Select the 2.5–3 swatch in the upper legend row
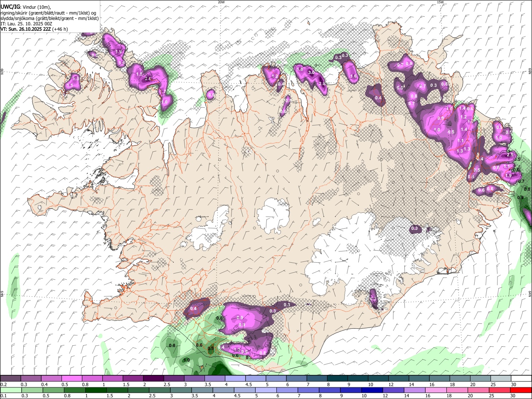Viewport: 532px width, 399px height. click(173, 379)
